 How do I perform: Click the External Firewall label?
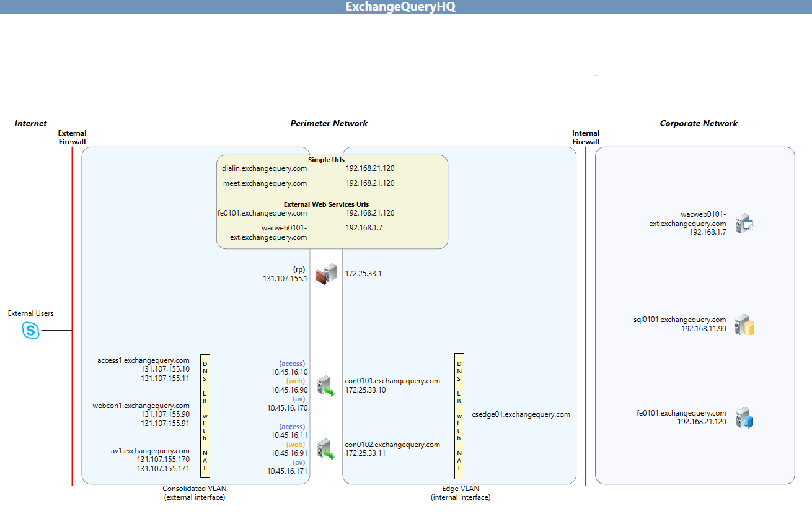72,137
